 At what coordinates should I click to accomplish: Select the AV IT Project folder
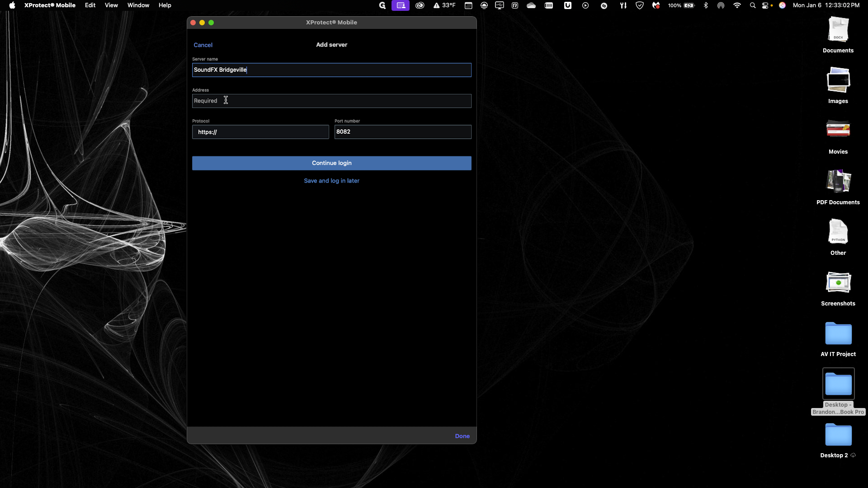pyautogui.click(x=838, y=339)
